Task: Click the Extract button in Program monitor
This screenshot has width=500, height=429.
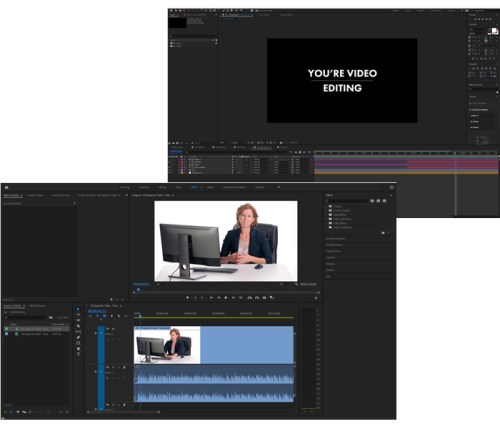Action: tap(257, 297)
